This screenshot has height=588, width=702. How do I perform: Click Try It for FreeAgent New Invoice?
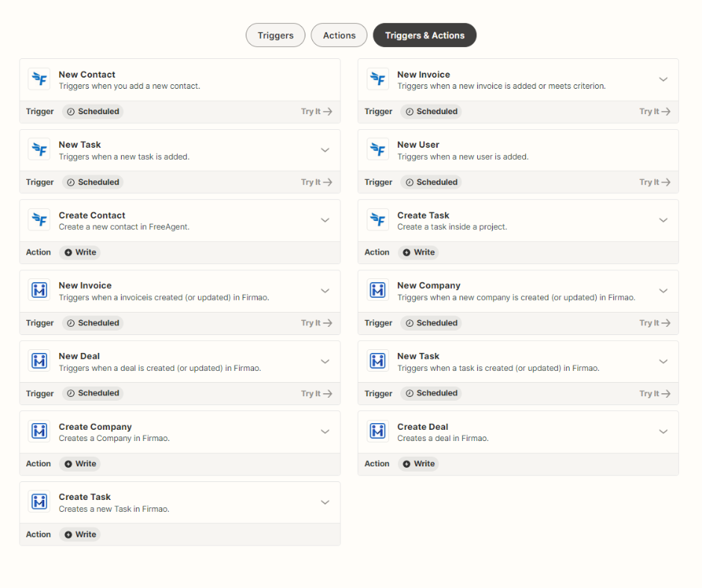tap(654, 111)
